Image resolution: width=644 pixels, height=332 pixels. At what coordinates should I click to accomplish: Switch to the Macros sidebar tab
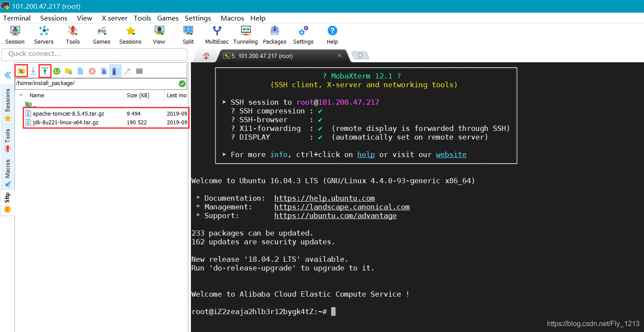pos(7,173)
